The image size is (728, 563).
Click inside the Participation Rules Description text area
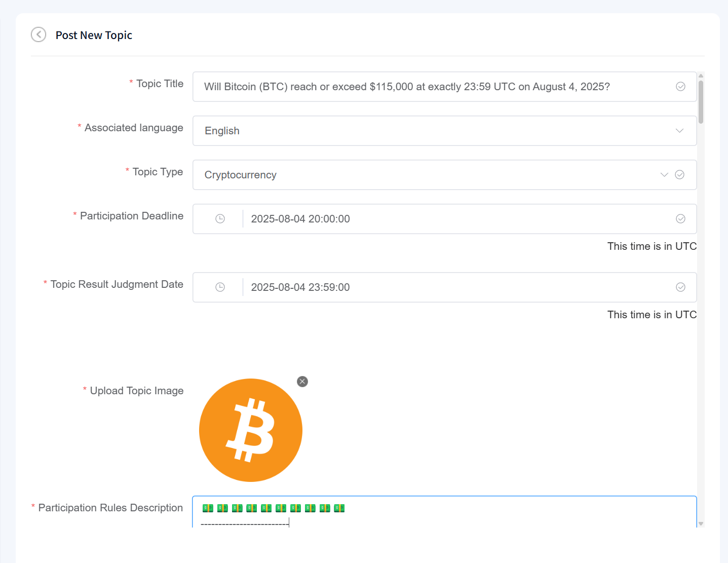(x=444, y=512)
